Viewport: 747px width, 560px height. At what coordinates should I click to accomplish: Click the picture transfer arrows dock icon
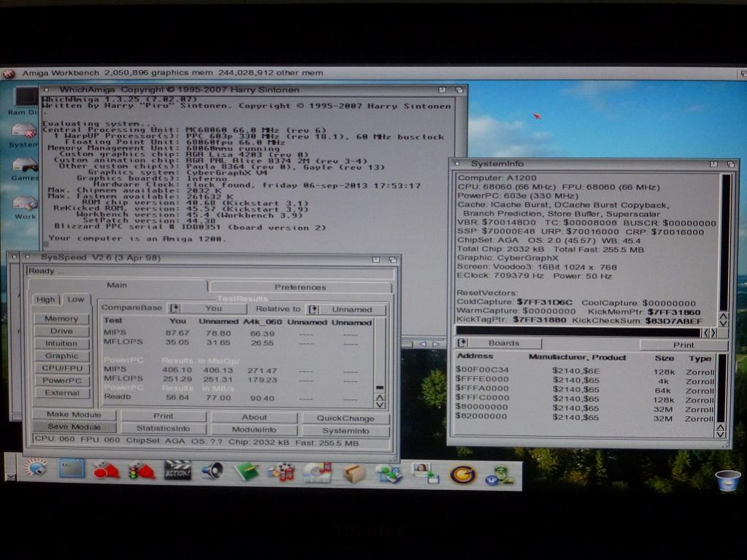tap(388, 474)
